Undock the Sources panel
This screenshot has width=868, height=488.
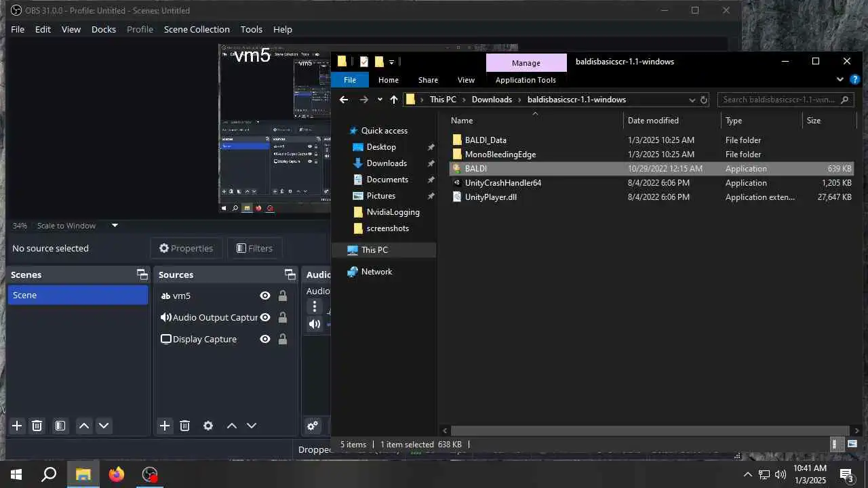[290, 274]
